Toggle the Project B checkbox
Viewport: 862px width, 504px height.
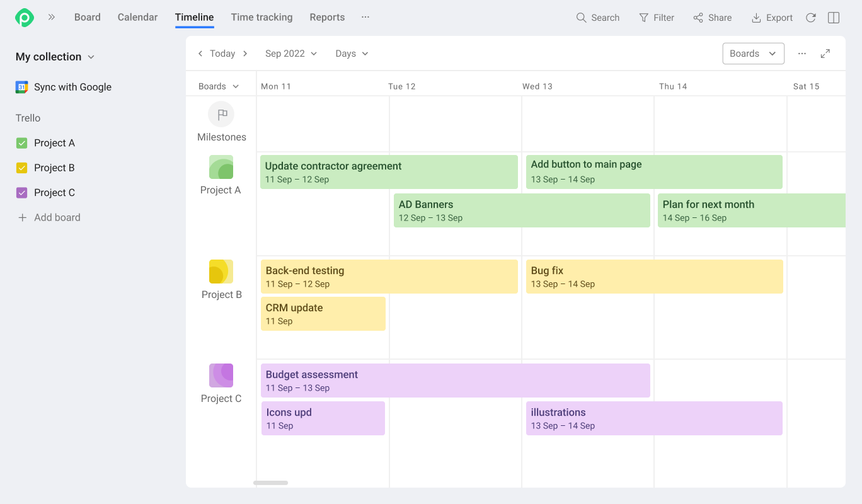(22, 168)
